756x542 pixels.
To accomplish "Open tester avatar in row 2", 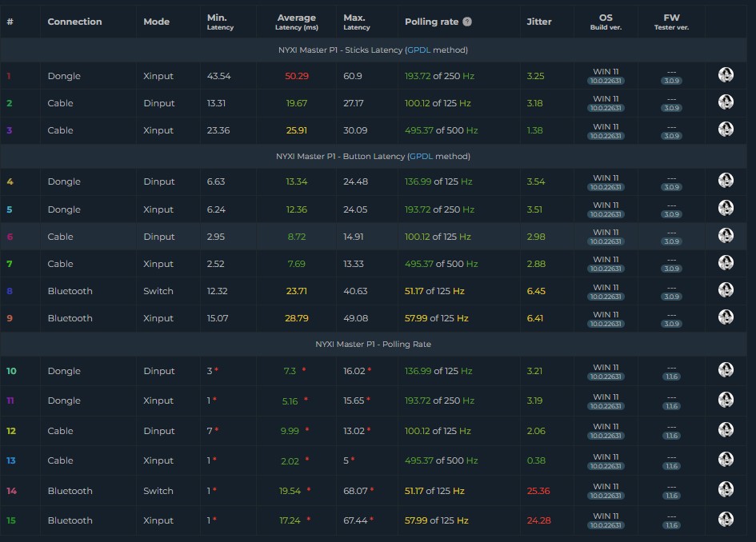I will click(x=726, y=102).
